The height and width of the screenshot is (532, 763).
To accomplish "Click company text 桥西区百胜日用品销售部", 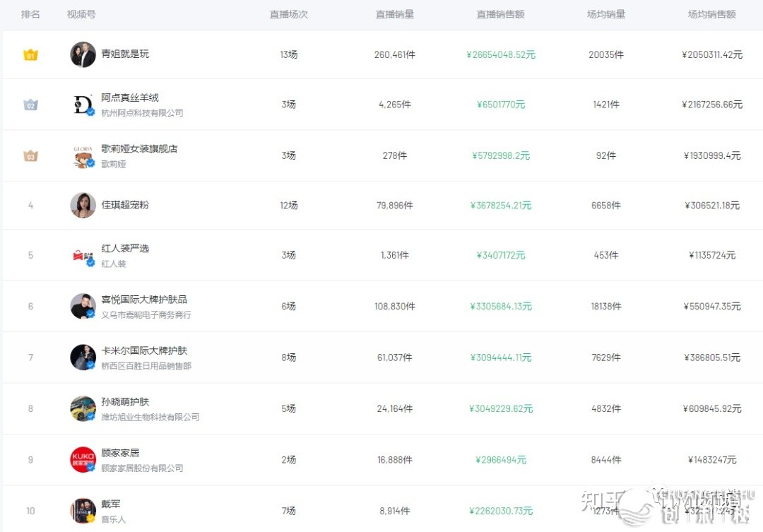I will [146, 366].
